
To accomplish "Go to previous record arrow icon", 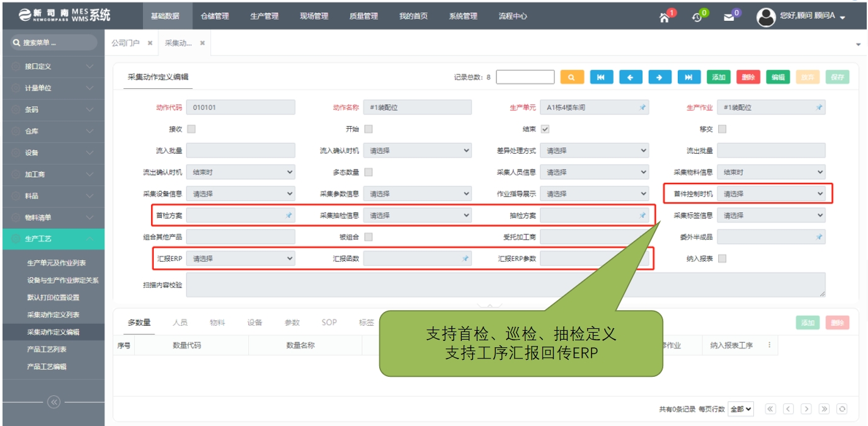I will coord(631,77).
